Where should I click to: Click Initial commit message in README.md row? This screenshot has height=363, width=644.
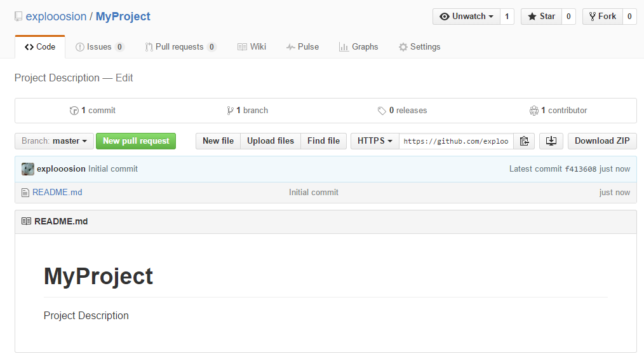point(313,193)
